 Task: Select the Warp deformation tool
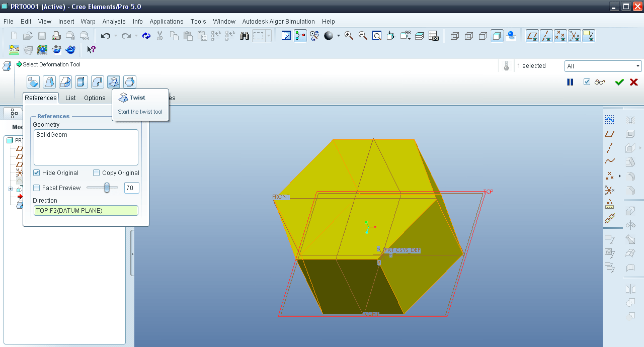[49, 82]
